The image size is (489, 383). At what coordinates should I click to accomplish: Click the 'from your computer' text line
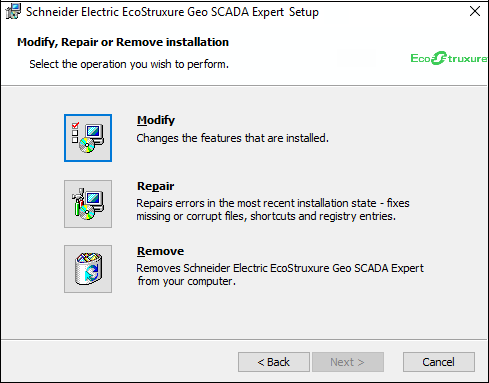tap(187, 281)
